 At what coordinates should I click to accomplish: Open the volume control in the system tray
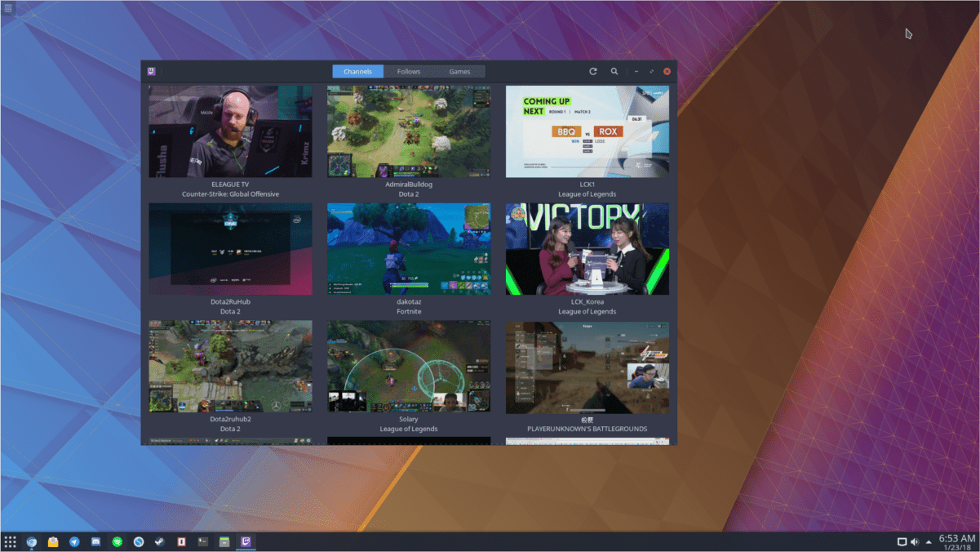tap(915, 541)
